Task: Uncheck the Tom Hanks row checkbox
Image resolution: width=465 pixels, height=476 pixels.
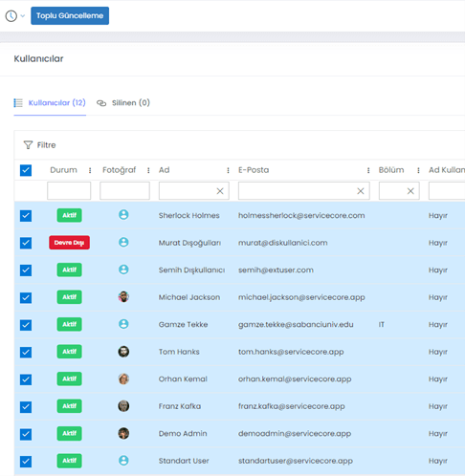Action: point(26,353)
